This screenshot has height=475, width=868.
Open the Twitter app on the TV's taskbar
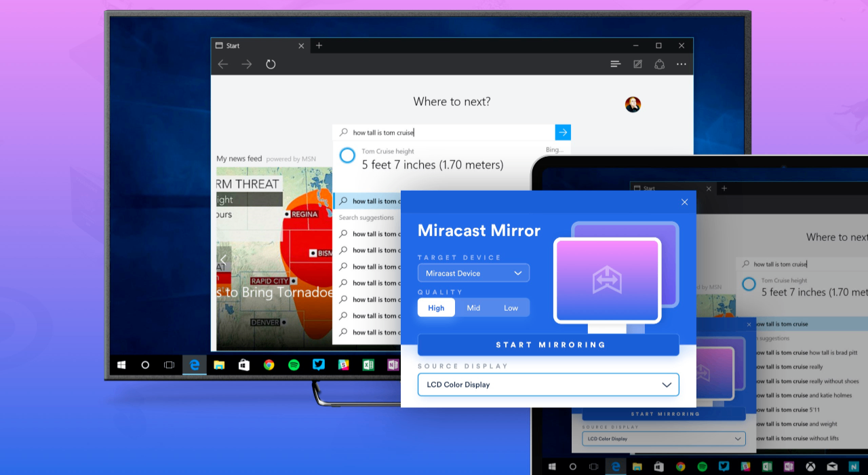(318, 365)
